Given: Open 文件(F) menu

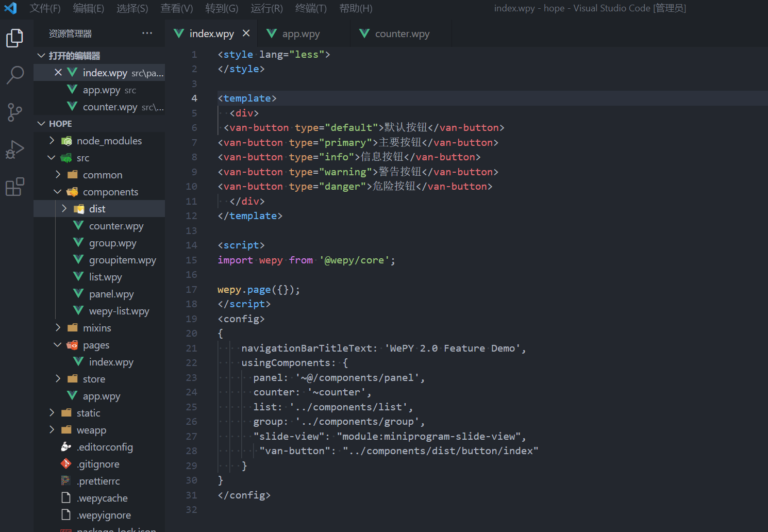Looking at the screenshot, I should (45, 8).
